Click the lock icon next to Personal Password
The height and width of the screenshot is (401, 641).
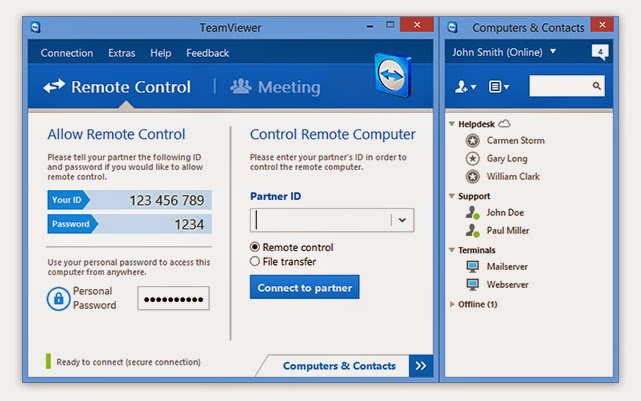[x=58, y=298]
